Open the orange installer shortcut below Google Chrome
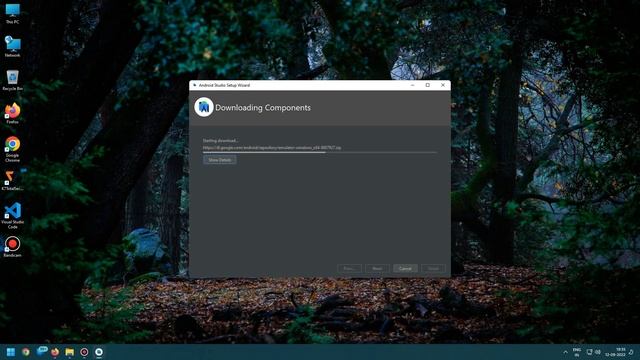 12,180
